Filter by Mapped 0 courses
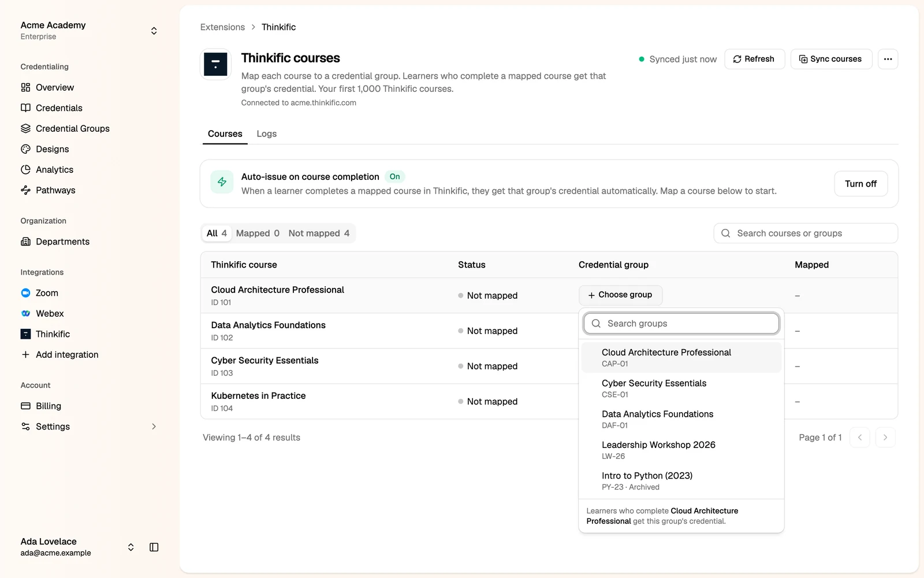Viewport: 924px width, 578px height. tap(258, 234)
